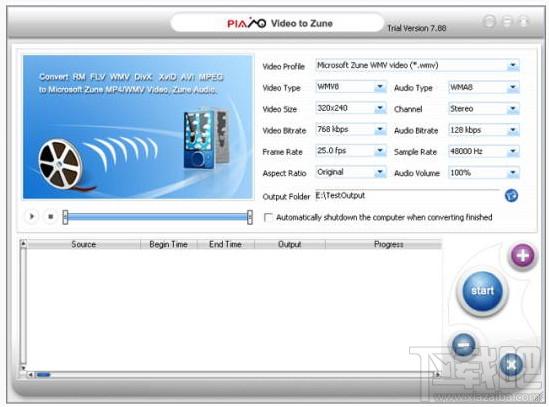Click the file list horizontal scrollbar thumb

coord(43,375)
